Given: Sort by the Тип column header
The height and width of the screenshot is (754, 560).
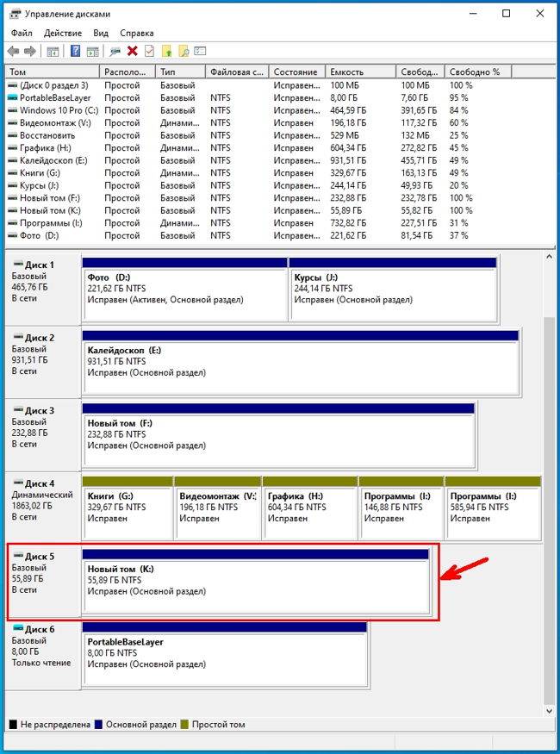Looking at the screenshot, I should click(180, 72).
